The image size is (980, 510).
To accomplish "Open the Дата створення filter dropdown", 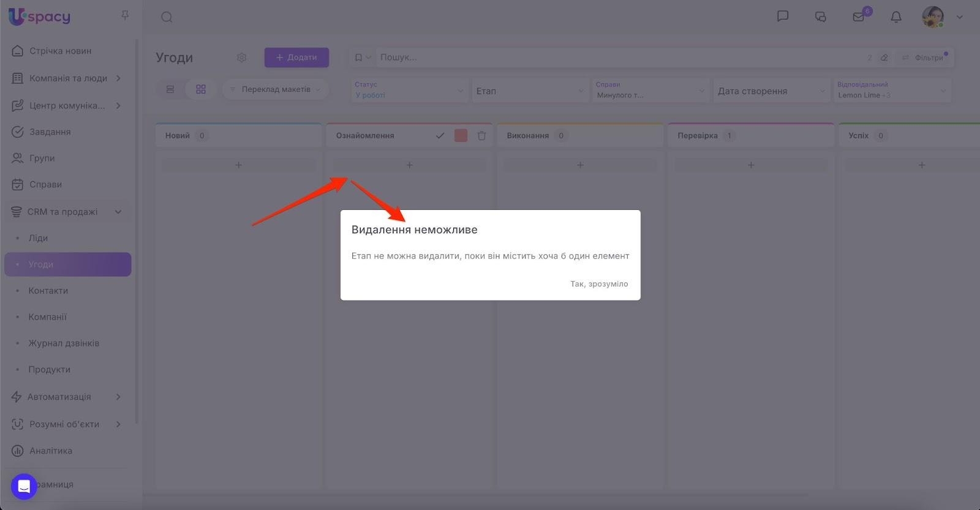I will click(771, 91).
